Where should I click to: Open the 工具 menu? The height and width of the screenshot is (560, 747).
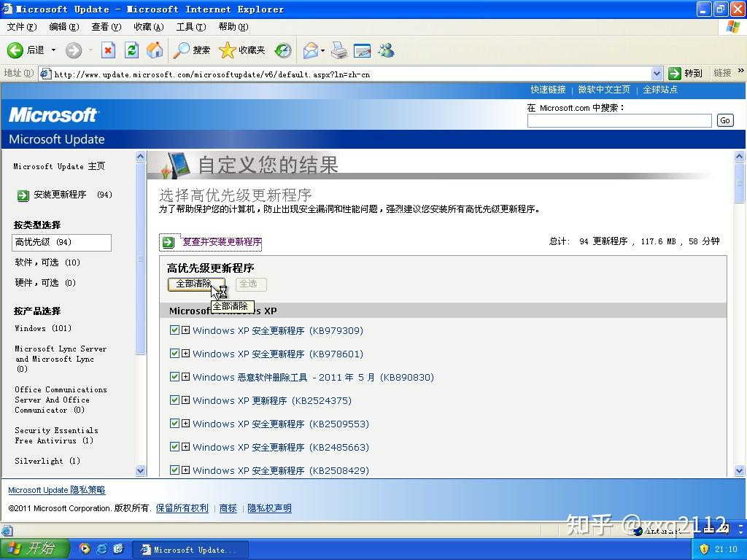190,26
